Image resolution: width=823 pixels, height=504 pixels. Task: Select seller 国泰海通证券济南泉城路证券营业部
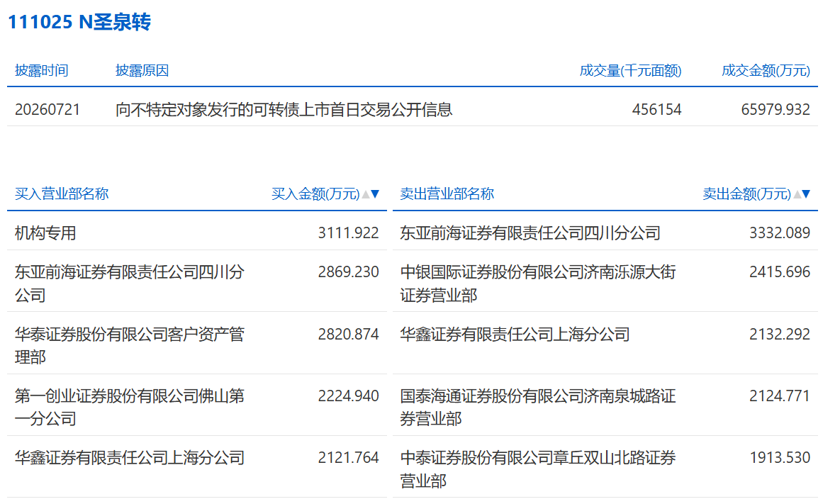(538, 407)
